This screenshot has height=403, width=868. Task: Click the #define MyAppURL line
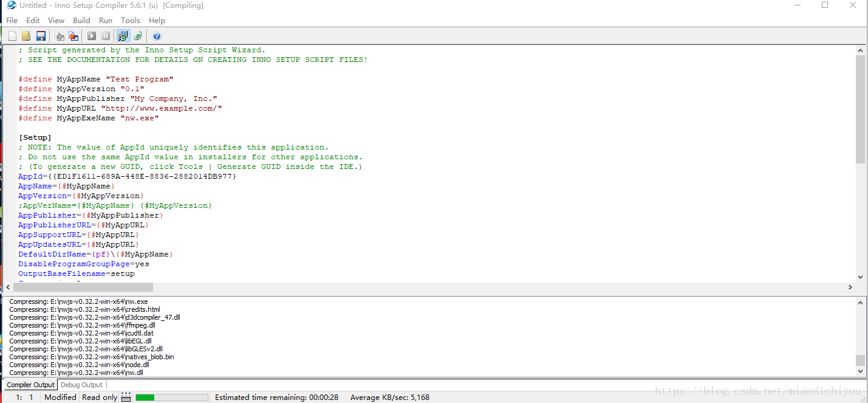(x=120, y=108)
